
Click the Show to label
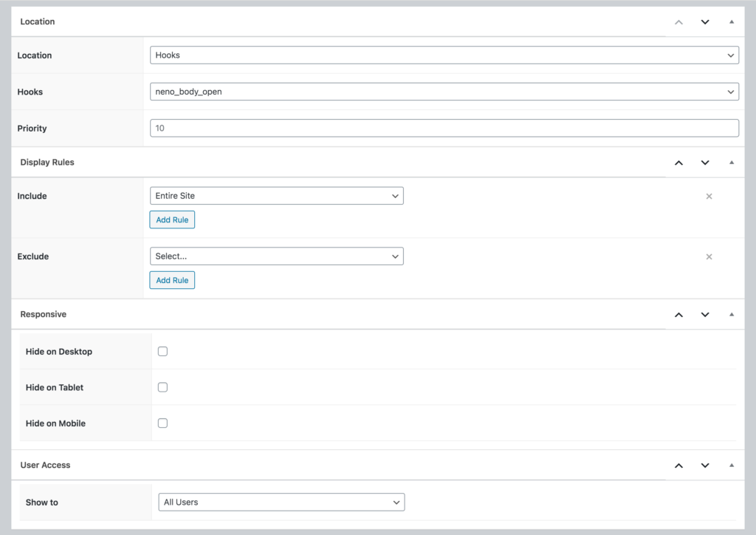42,502
